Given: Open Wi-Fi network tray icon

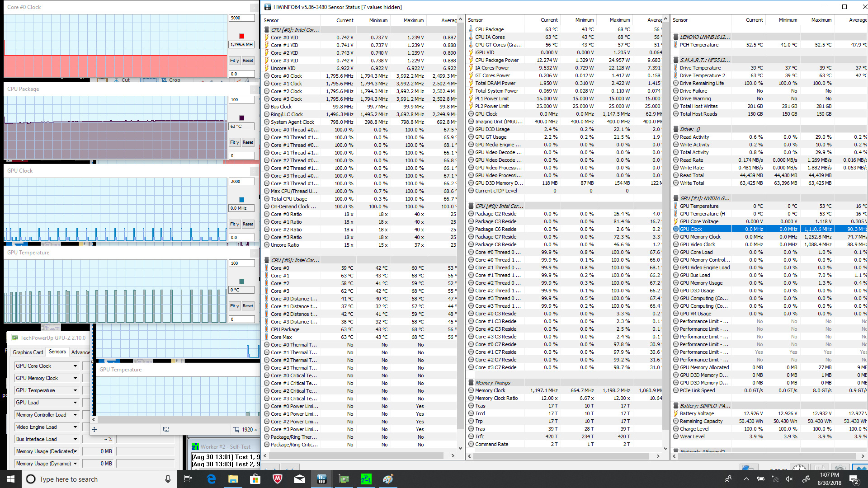Looking at the screenshot, I should [775, 479].
